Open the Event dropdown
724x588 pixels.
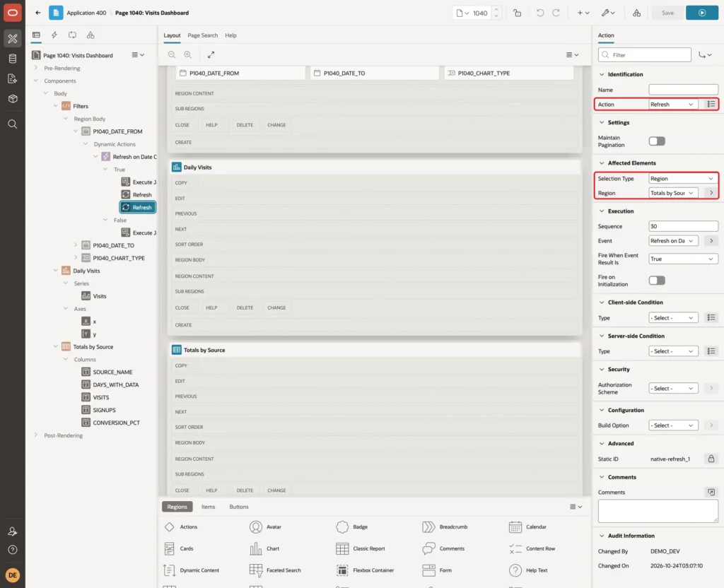click(673, 241)
